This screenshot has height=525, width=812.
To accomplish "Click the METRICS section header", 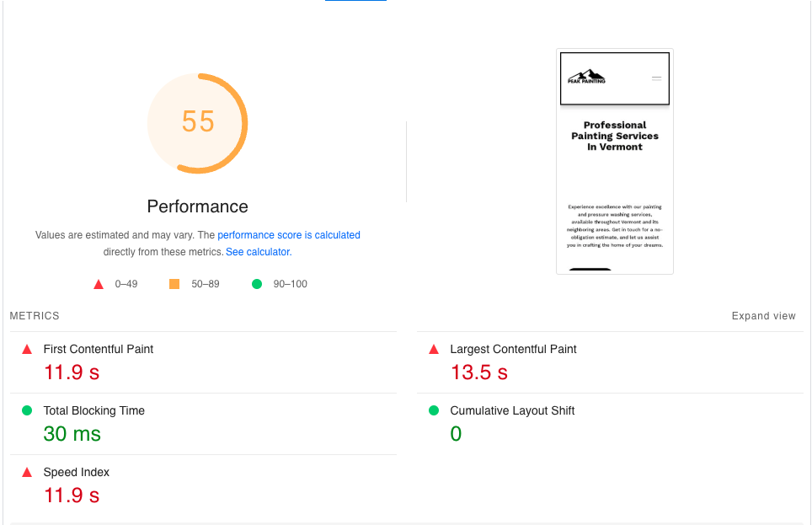I will pos(35,316).
